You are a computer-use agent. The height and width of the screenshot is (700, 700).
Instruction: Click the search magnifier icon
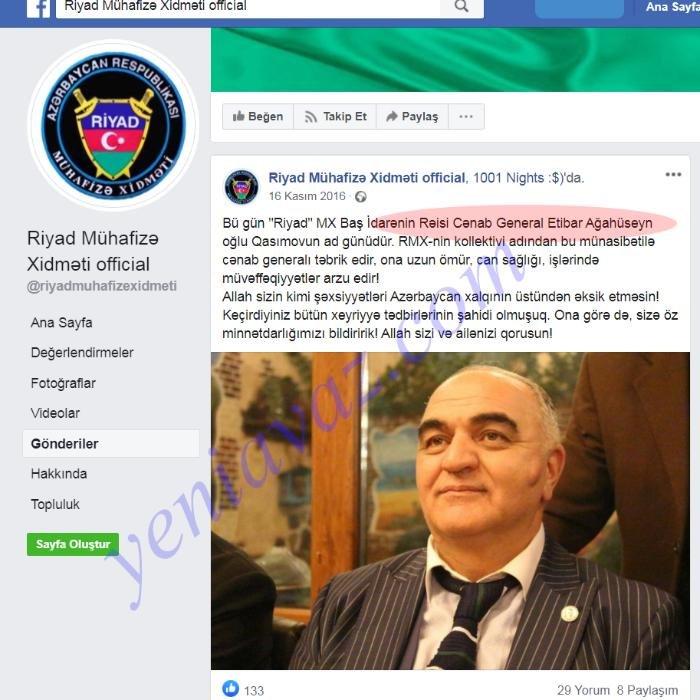(x=462, y=7)
